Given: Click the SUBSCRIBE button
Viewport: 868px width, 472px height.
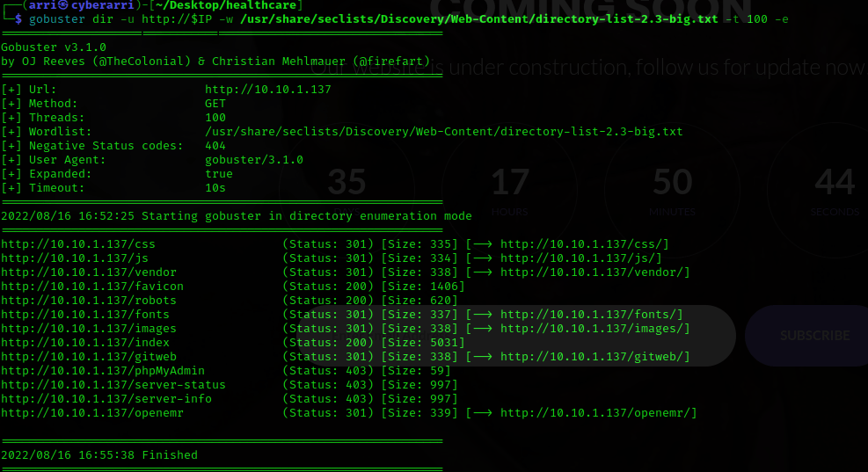Looking at the screenshot, I should [x=813, y=335].
